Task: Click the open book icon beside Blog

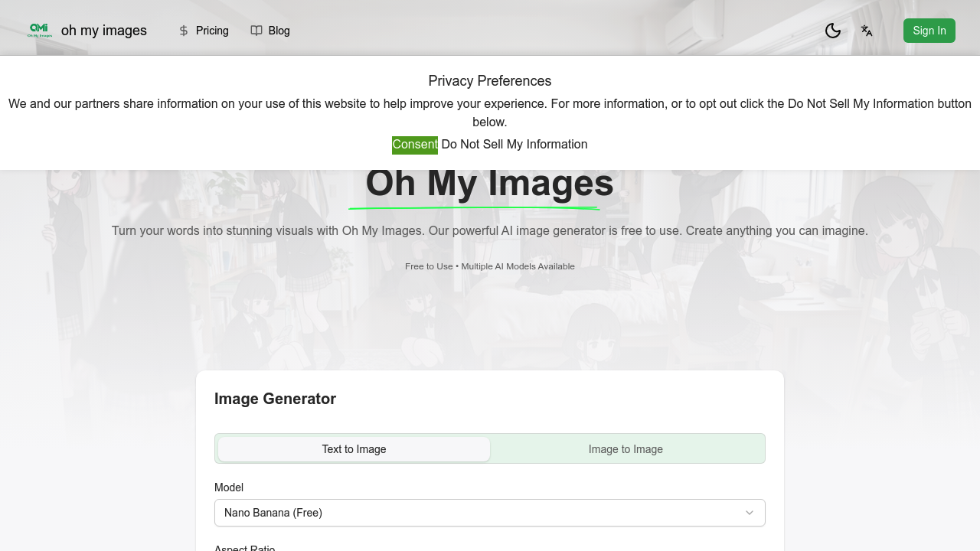Action: click(256, 31)
